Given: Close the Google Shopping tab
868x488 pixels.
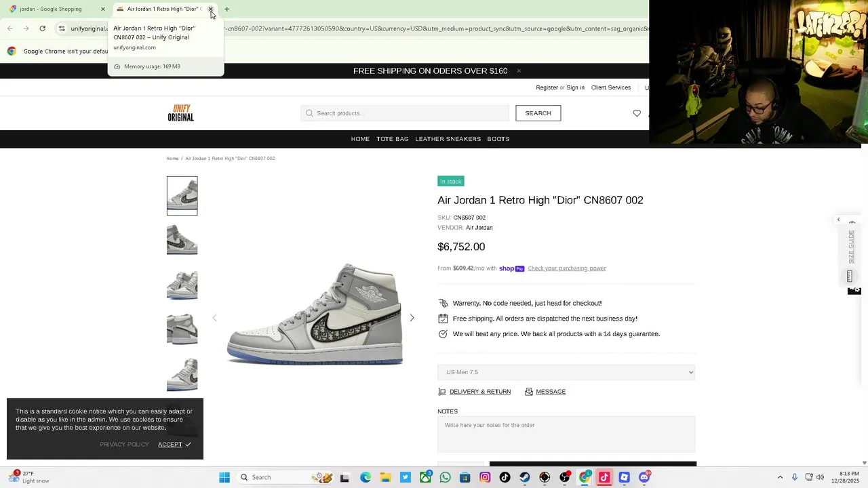Looking at the screenshot, I should coord(103,9).
